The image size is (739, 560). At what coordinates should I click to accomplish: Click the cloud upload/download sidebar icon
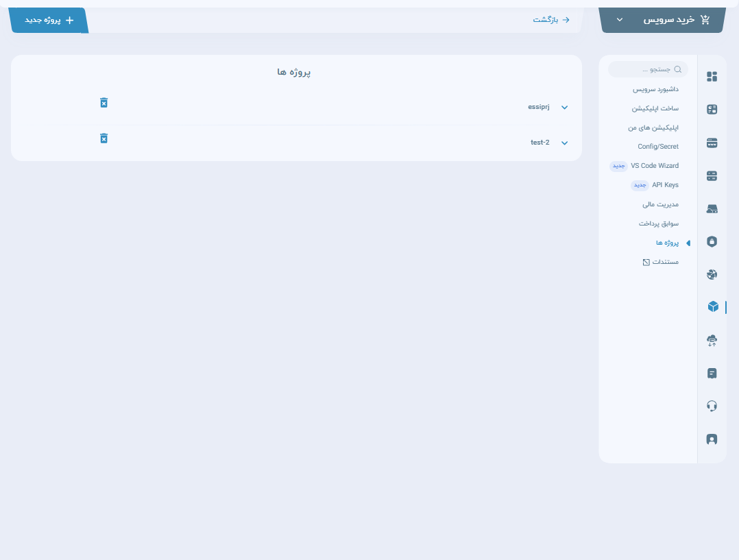tap(712, 340)
